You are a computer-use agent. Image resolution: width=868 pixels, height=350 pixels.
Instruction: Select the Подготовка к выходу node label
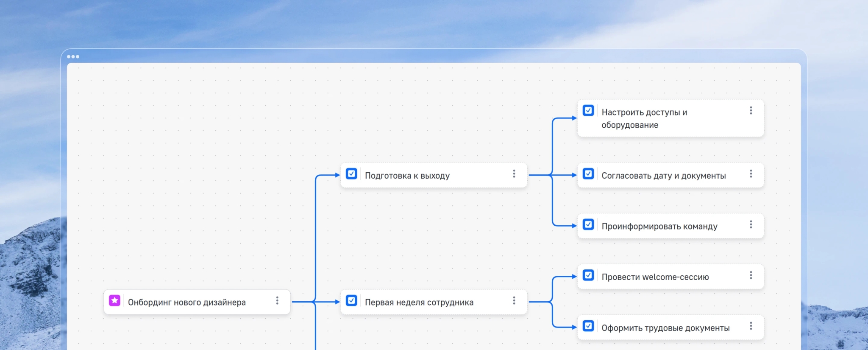tap(407, 176)
